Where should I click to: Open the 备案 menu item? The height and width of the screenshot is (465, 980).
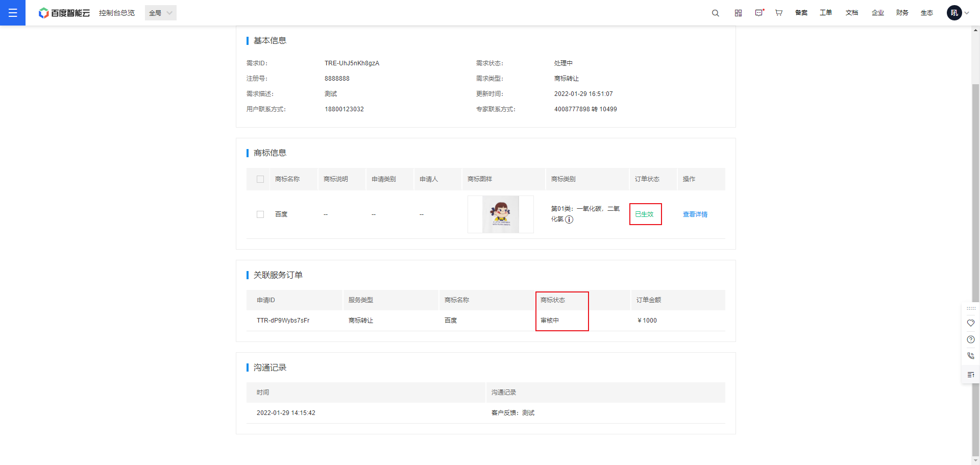tap(801, 13)
